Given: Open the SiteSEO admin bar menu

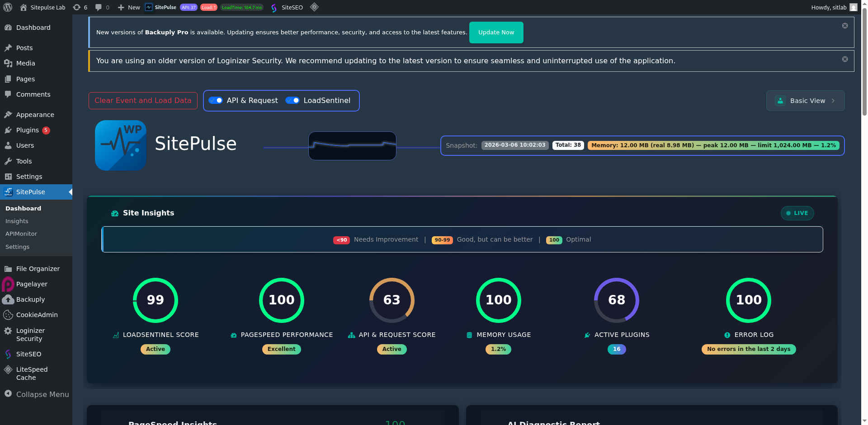Looking at the screenshot, I should [287, 7].
